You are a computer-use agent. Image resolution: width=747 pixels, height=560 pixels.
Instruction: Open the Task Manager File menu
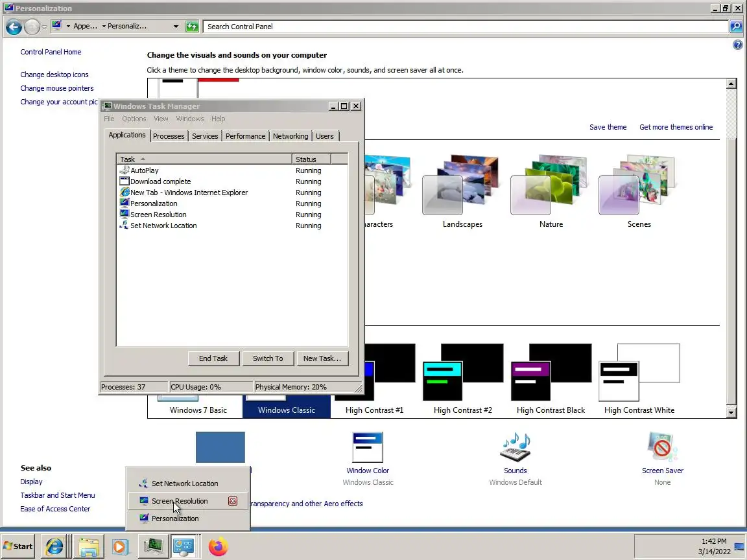(109, 119)
